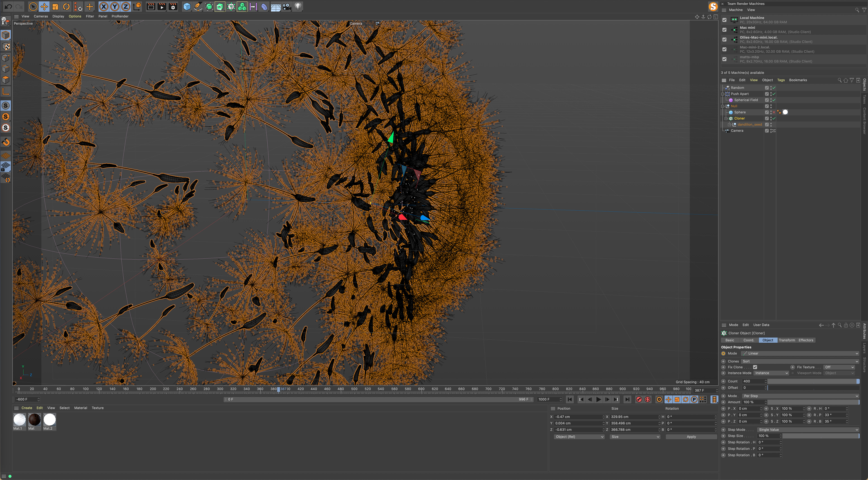Click the Cube primitive icon
The height and width of the screenshot is (480, 868).
click(187, 6)
